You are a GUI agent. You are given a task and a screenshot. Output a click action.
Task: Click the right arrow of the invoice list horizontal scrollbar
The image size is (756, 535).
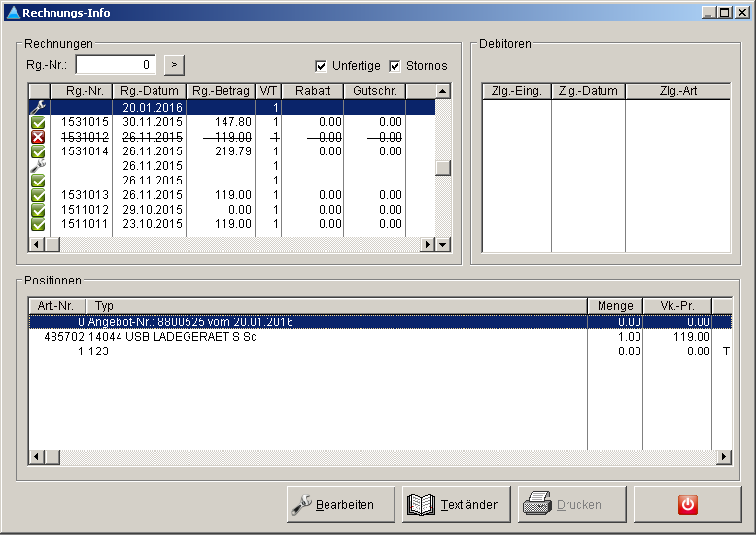(x=428, y=245)
